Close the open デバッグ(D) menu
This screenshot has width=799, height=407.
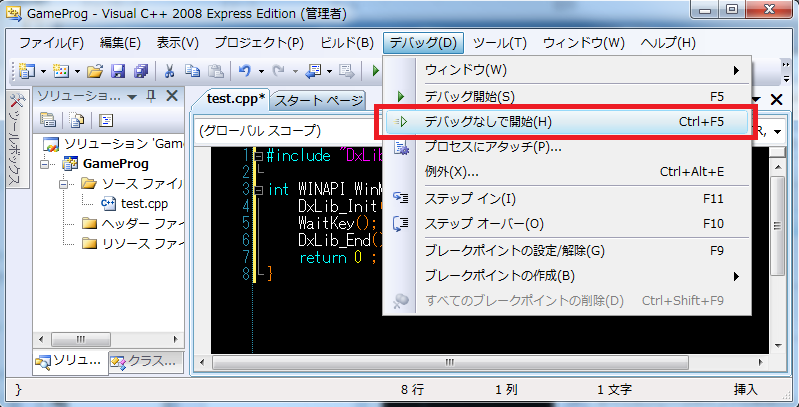[x=423, y=43]
